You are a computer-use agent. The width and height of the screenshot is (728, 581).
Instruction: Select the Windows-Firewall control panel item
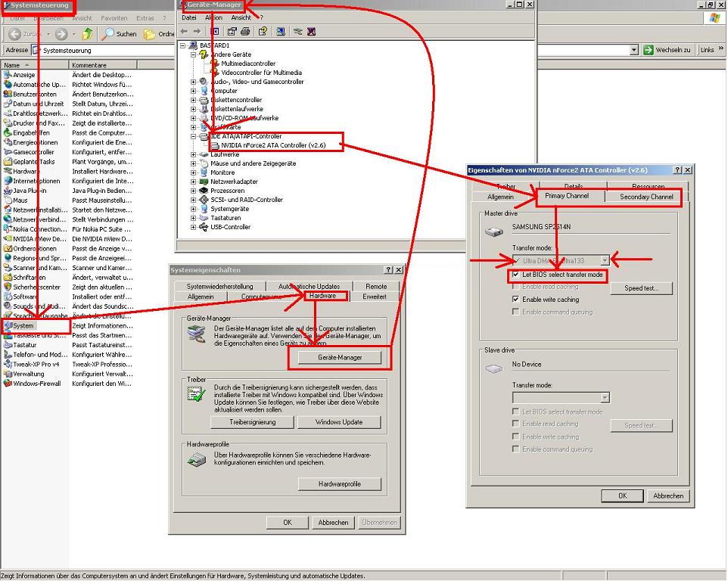click(x=32, y=384)
